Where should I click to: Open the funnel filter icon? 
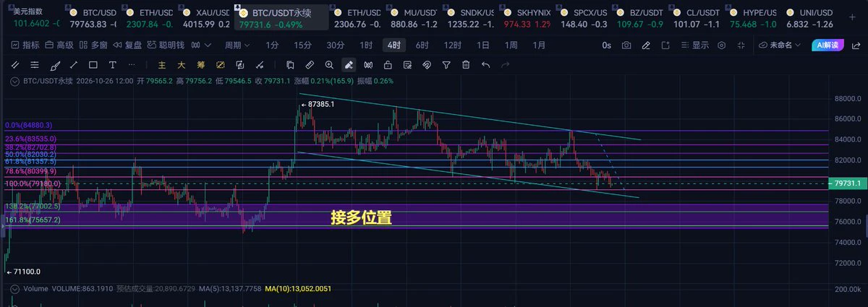tap(446, 64)
